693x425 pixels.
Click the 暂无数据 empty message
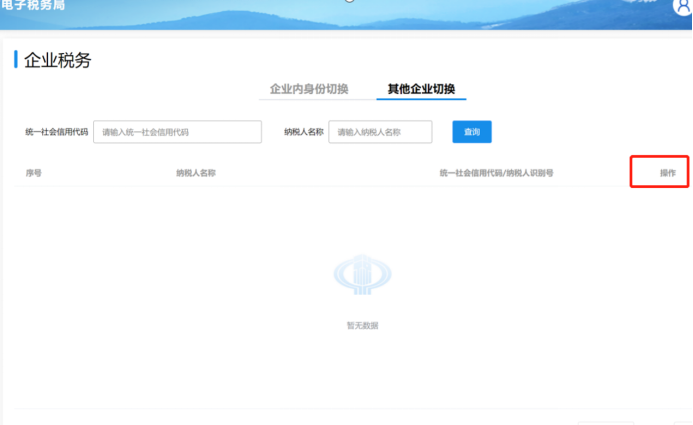(x=362, y=326)
